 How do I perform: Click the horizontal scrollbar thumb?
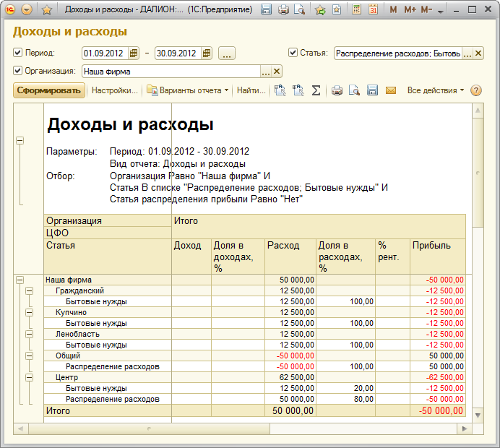[x=150, y=429]
